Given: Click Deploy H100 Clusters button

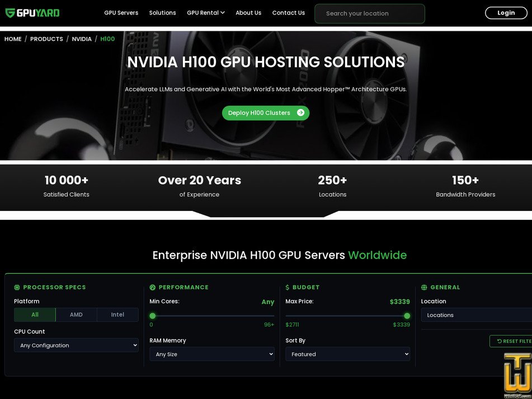Looking at the screenshot, I should pyautogui.click(x=266, y=113).
